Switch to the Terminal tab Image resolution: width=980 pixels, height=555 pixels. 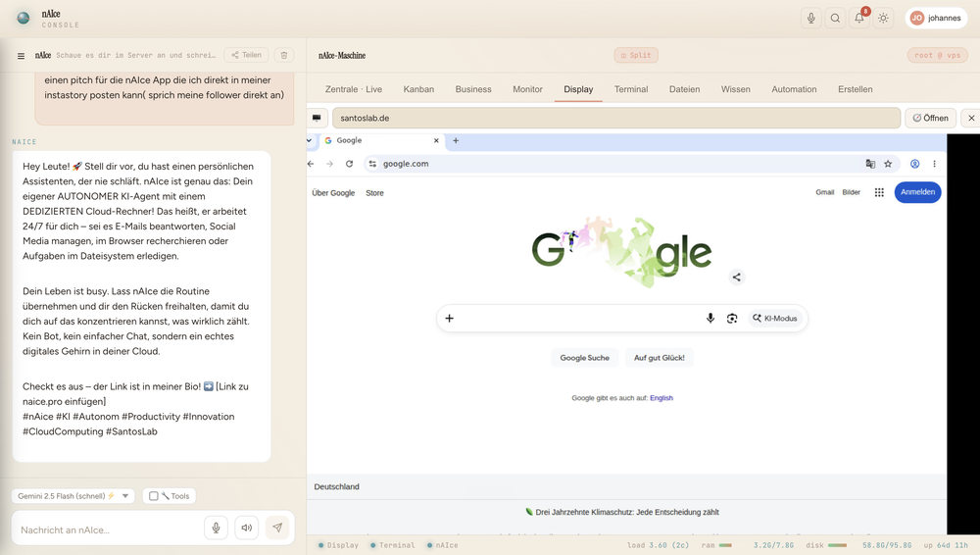coord(630,89)
